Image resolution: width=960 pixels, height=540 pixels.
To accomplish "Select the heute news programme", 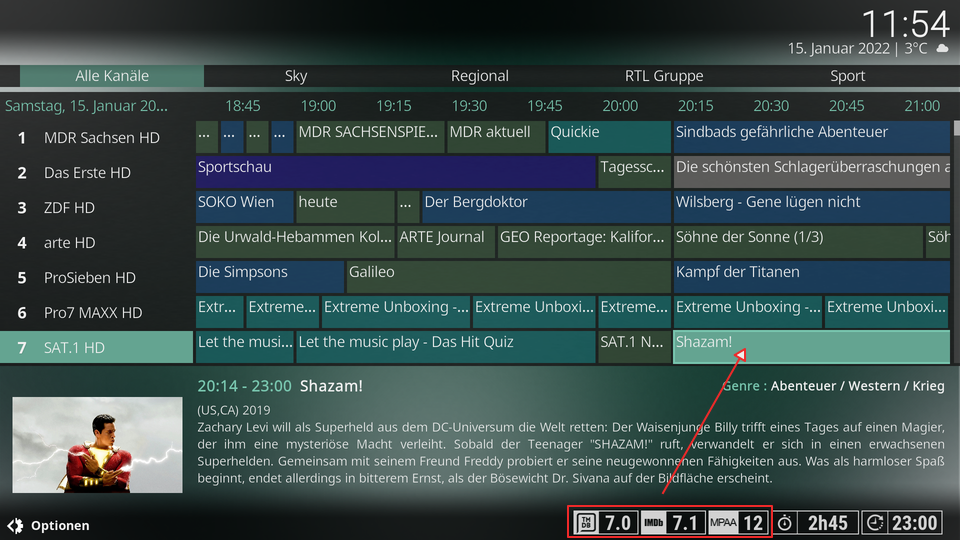I will 345,207.
